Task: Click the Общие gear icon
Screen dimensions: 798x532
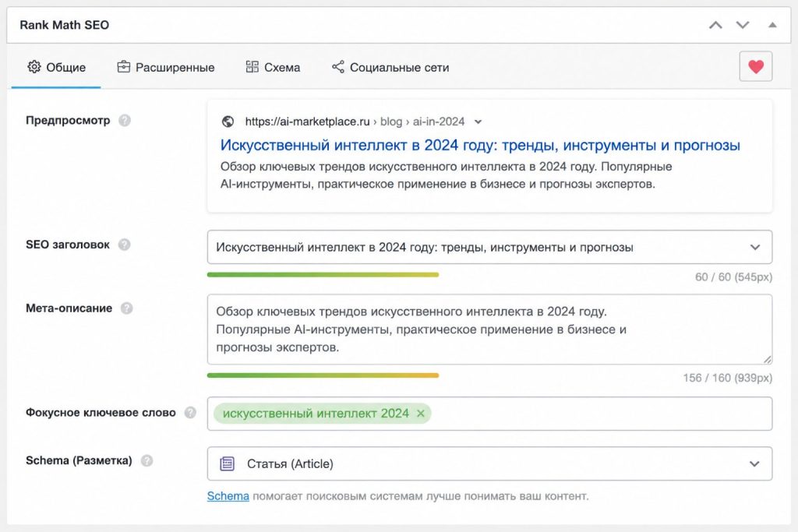Action: tap(34, 67)
